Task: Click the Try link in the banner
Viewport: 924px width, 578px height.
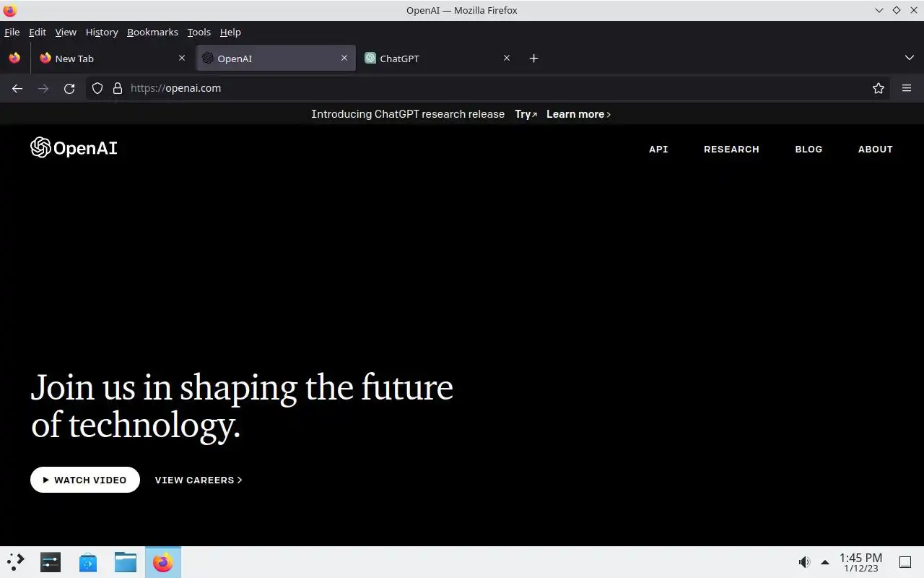Action: click(526, 114)
